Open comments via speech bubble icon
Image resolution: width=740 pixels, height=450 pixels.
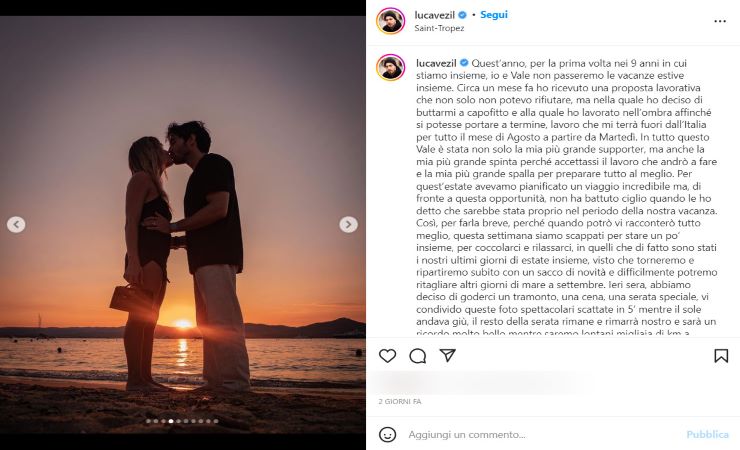coord(418,356)
